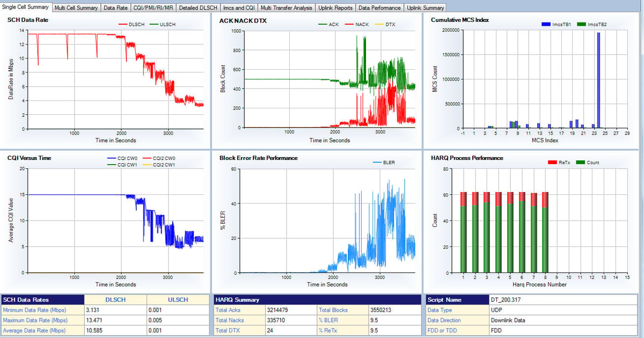The width and height of the screenshot is (644, 338).
Task: Select the Detailed DLSCH tab
Action: point(198,8)
